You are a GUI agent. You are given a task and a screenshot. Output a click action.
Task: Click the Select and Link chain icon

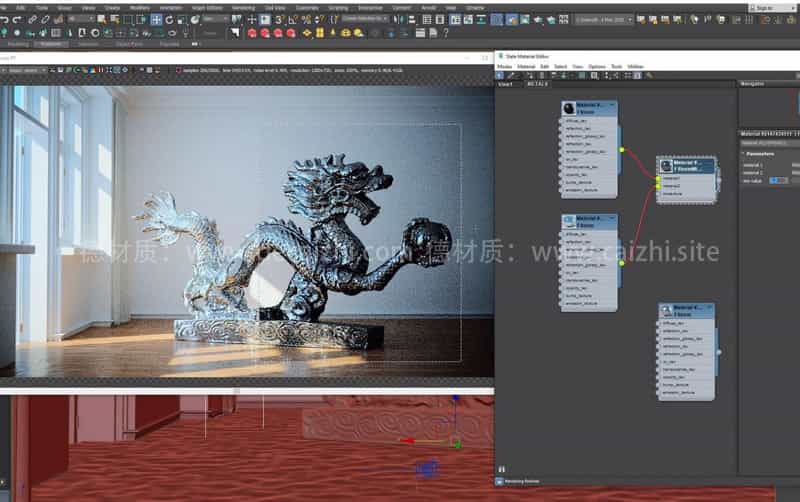point(33,19)
